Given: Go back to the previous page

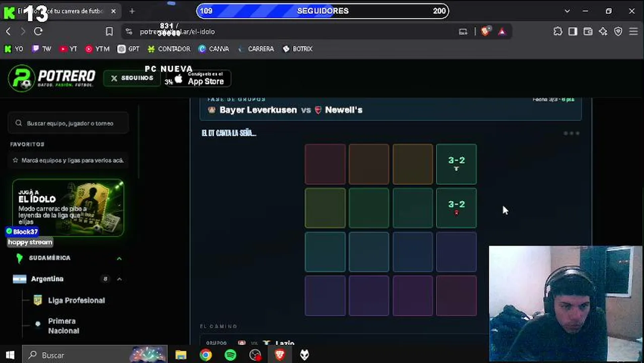Looking at the screenshot, I should point(8,31).
